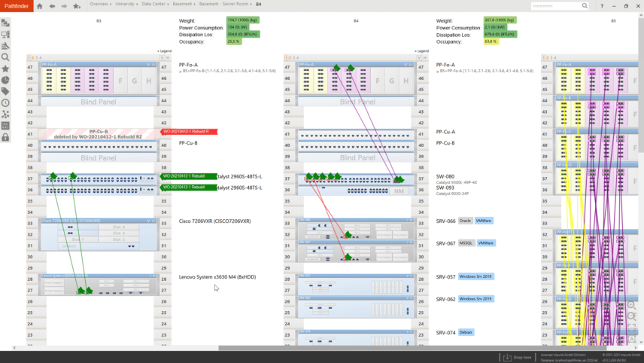The width and height of the screenshot is (644, 363).
Task: Expand the Legend above rack B3
Action: [x=164, y=51]
